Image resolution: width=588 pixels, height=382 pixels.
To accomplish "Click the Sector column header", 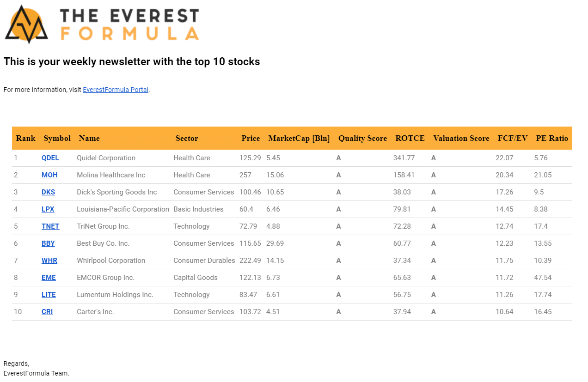I will pyautogui.click(x=187, y=139).
